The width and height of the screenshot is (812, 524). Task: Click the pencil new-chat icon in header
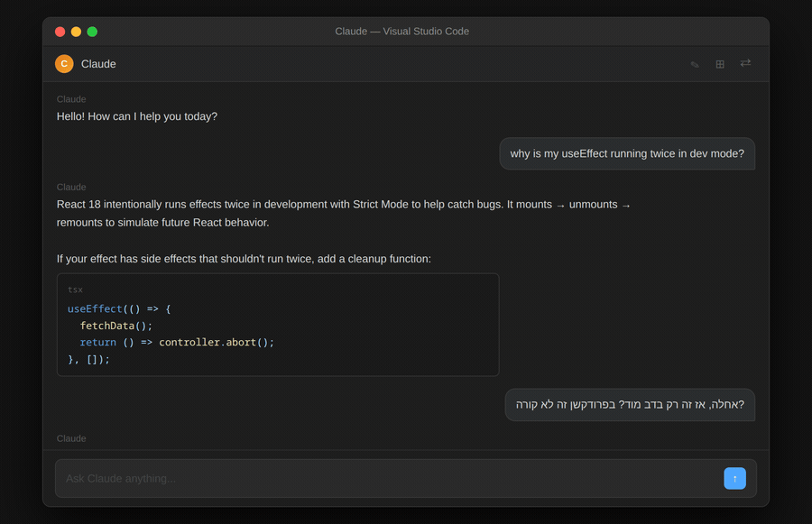point(695,64)
